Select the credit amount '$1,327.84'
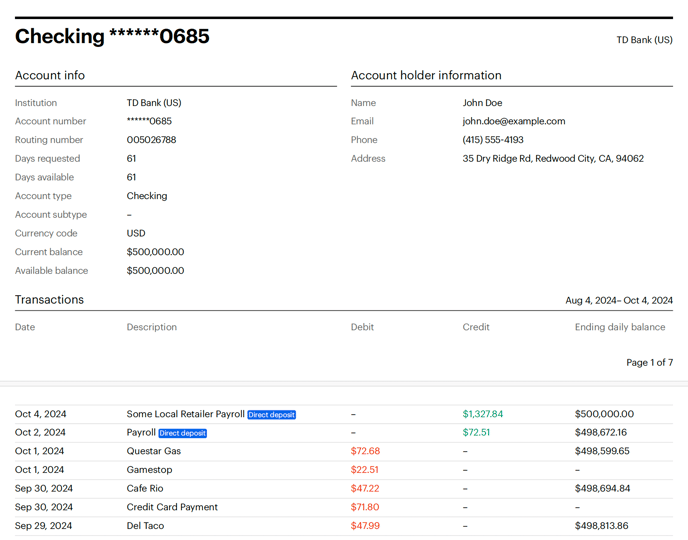The image size is (688, 540). coord(483,414)
